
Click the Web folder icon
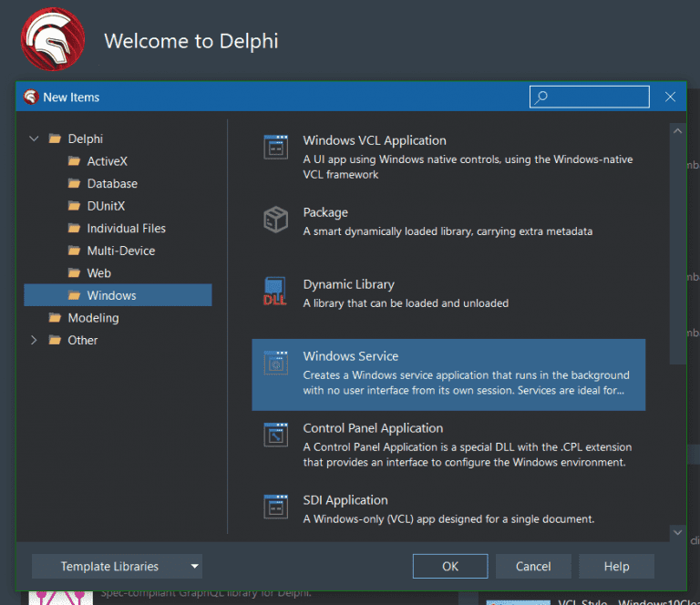coord(74,273)
